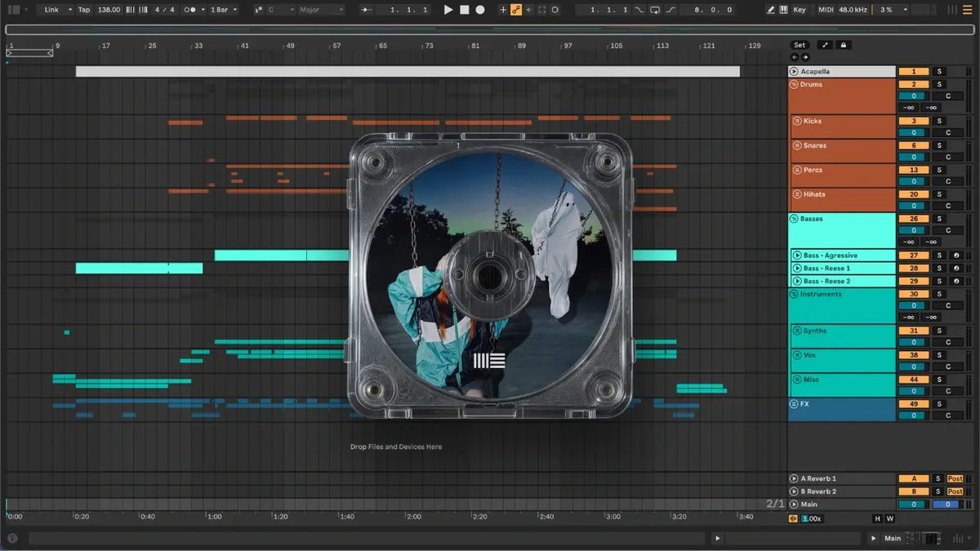Open the 1 Bar quantization dropdown
980x551 pixels.
pos(223,10)
